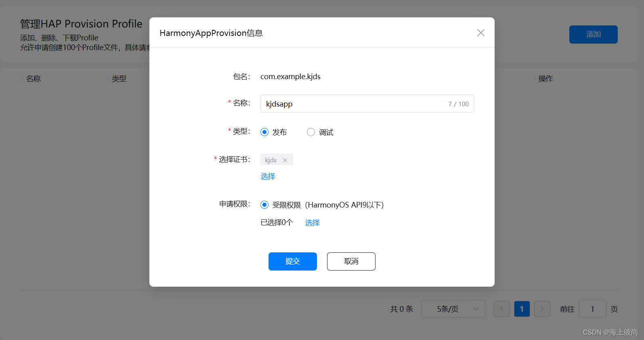Go to previous page arrow
Viewport: 644px width, 340px height.
pyautogui.click(x=501, y=309)
